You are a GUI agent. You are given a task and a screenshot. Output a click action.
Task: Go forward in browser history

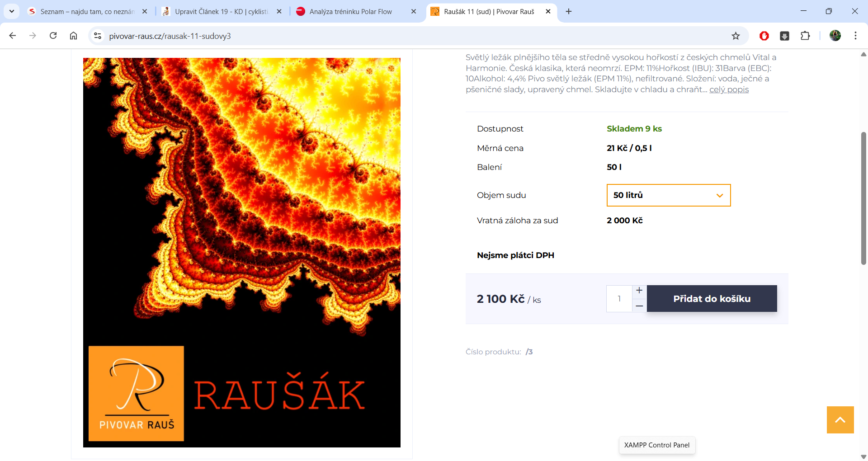(33, 36)
